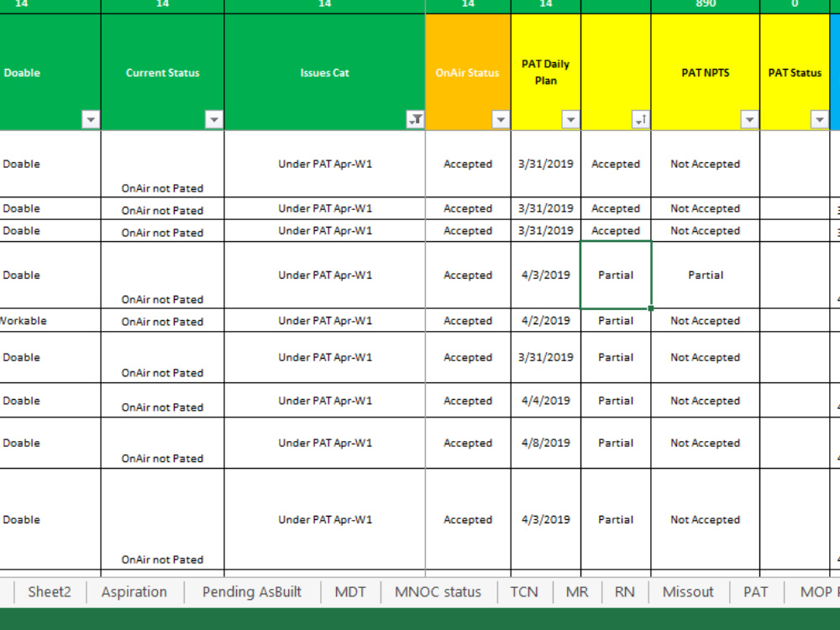Viewport: 840px width, 630px height.
Task: Select the PAT NPTS header cell
Action: pos(705,72)
